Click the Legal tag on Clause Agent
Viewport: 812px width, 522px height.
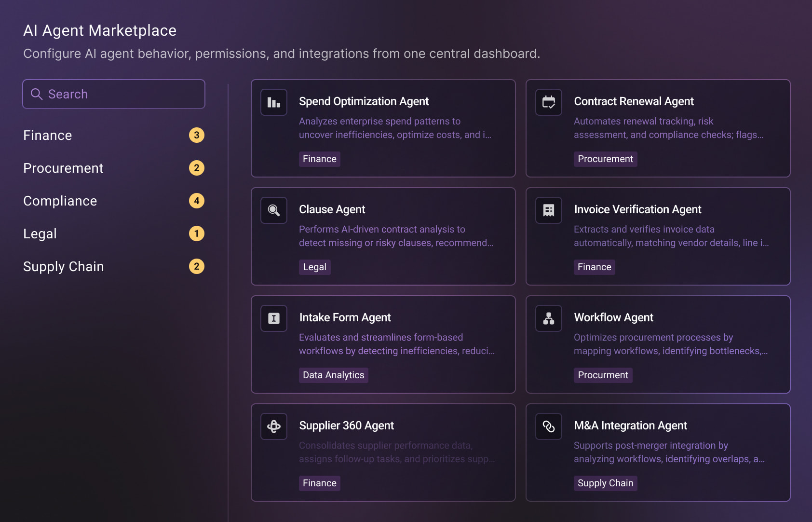point(314,267)
